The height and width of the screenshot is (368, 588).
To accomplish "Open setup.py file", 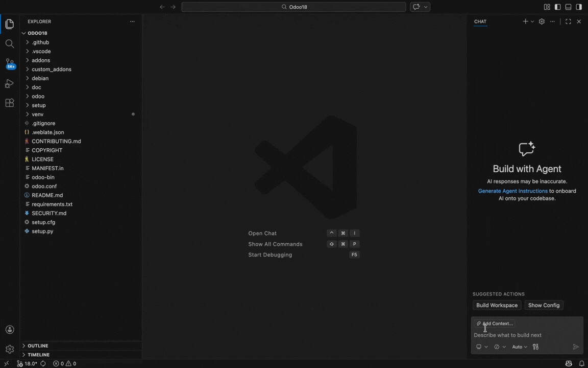I will click(81, 232).
